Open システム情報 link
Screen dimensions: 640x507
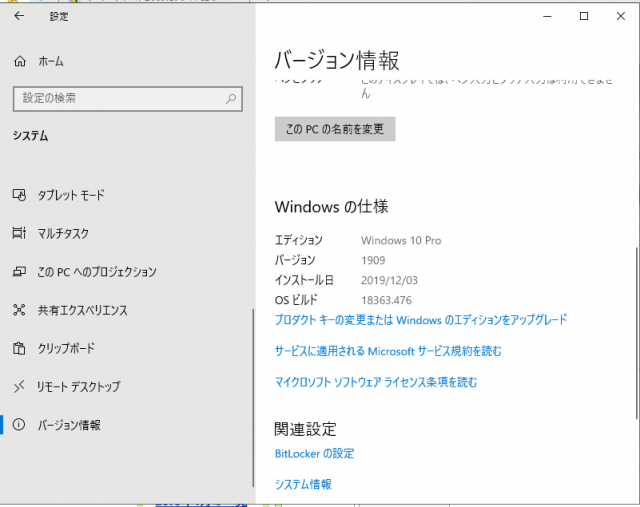click(x=303, y=484)
